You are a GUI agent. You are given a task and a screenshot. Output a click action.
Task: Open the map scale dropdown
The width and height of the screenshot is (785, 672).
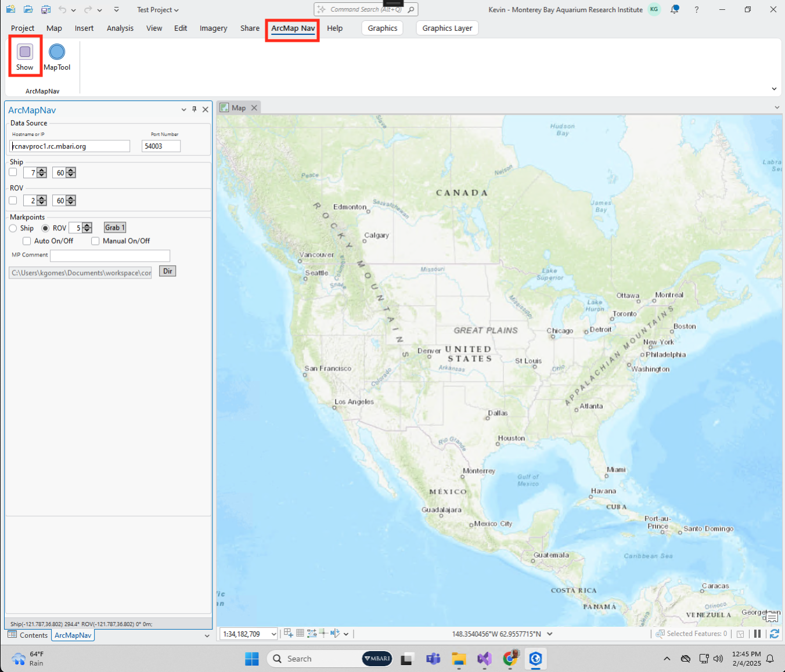272,633
